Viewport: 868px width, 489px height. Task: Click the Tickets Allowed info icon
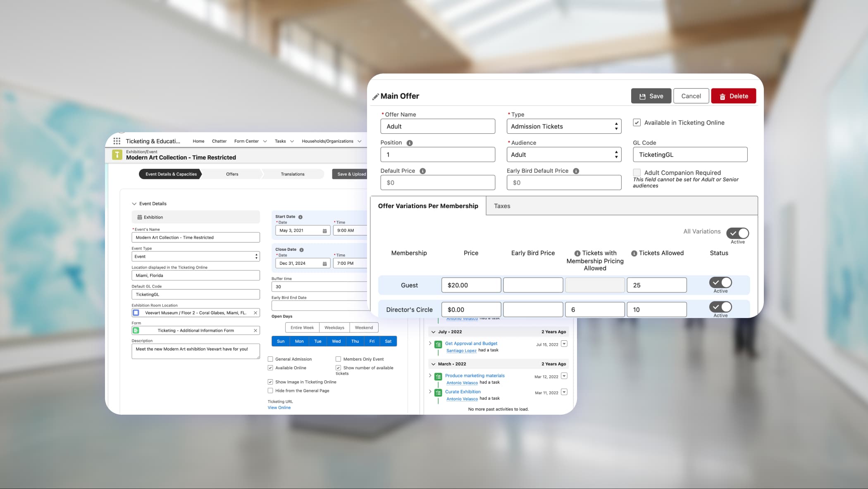634,254
